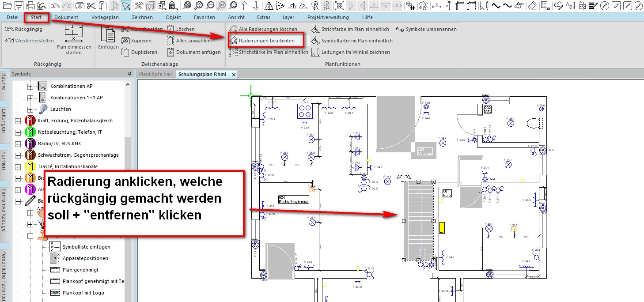The width and height of the screenshot is (644, 302).
Task: Select Plankopf mit Logo tree item
Action: 83,293
